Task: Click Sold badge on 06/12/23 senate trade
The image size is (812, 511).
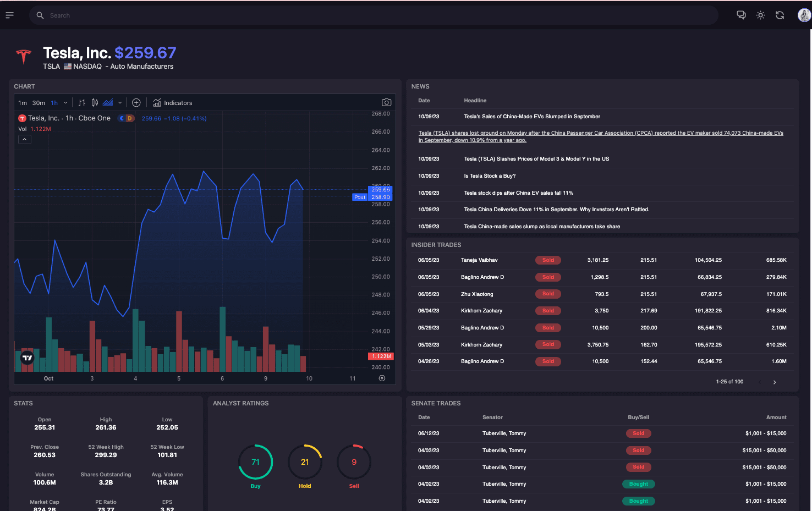Action: [x=638, y=433]
